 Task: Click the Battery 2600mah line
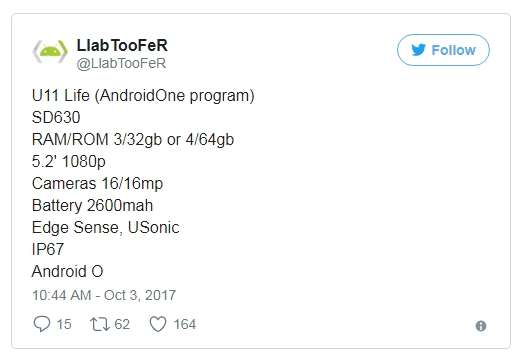(x=92, y=205)
